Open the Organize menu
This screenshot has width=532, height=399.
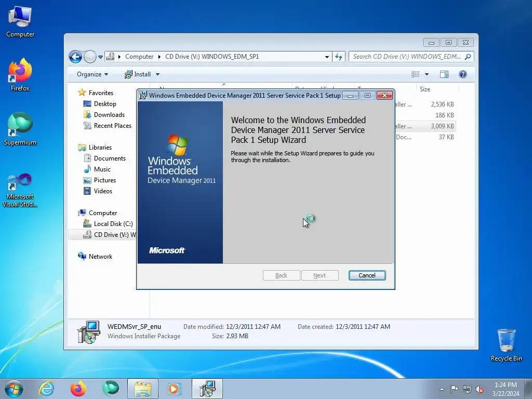pyautogui.click(x=92, y=74)
